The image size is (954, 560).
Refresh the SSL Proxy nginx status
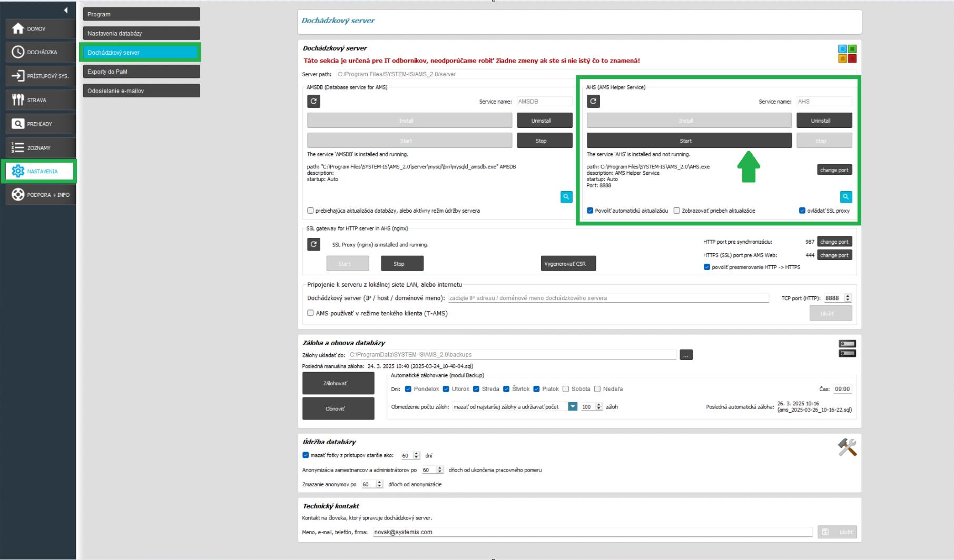[313, 244]
